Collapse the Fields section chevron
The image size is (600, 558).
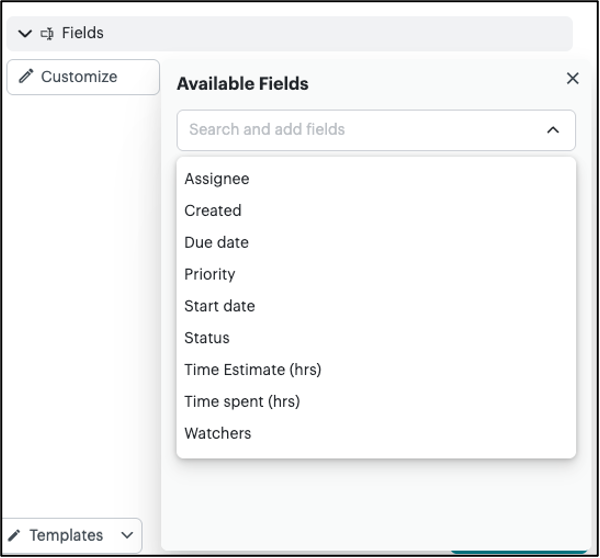(x=25, y=33)
